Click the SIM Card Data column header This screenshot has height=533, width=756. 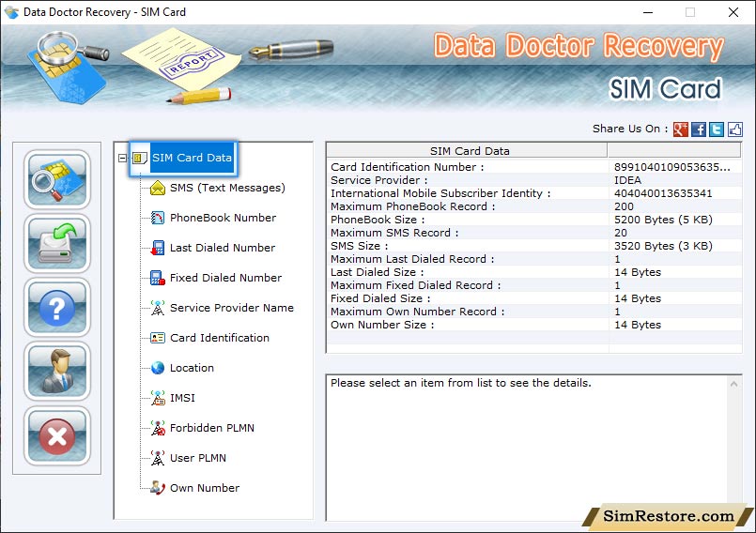[467, 151]
